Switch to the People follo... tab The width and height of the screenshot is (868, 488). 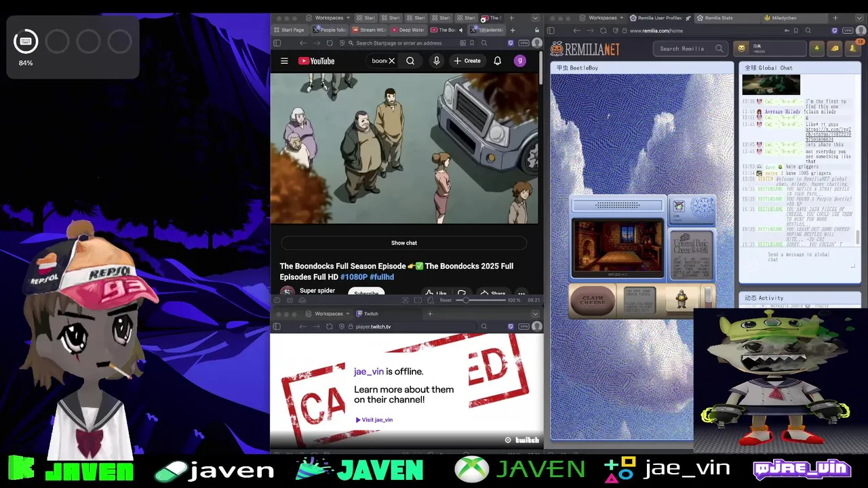coord(330,30)
